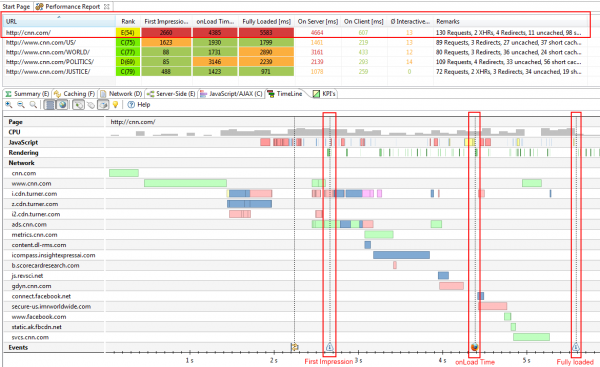The width and height of the screenshot is (600, 367).
Task: Click the red 5583 Fully Loaded cell
Action: [x=266, y=33]
